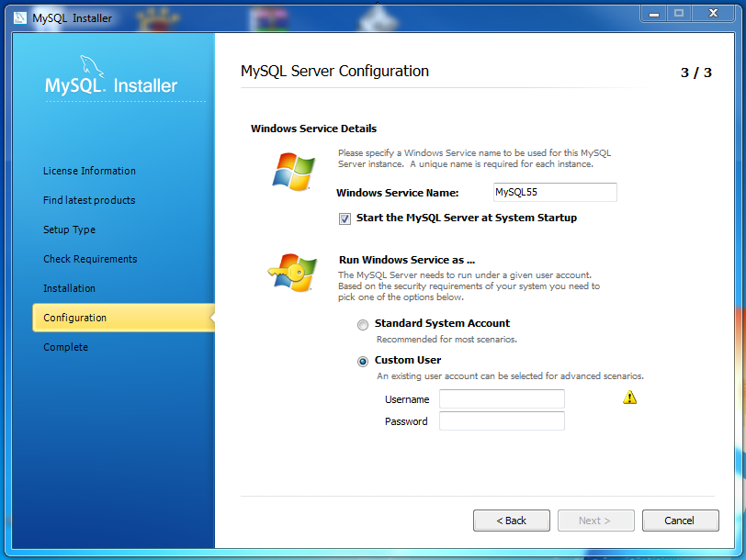The width and height of the screenshot is (746, 560).
Task: Click the MySQL Server Configuration heading
Action: [334, 72]
